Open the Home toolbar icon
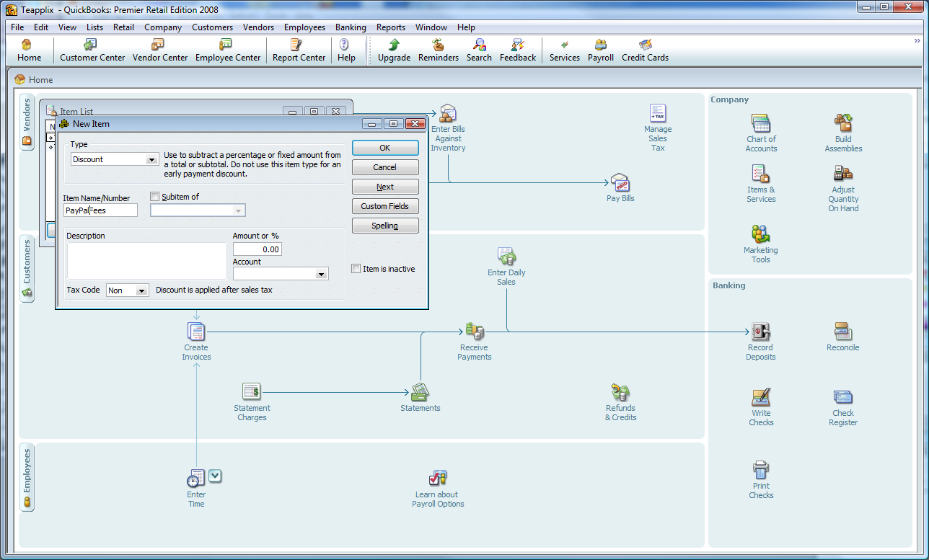The image size is (929, 560). pyautogui.click(x=29, y=50)
